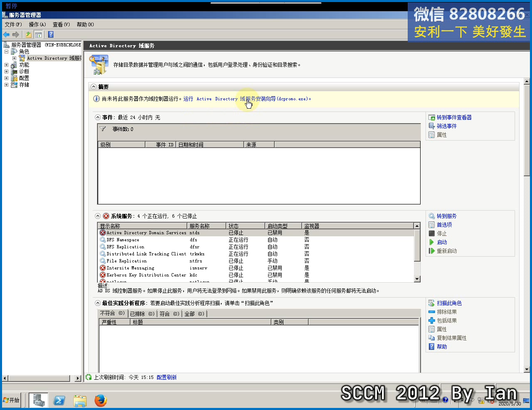Expand the 诊断 tree node
The height and width of the screenshot is (410, 532).
coord(6,71)
